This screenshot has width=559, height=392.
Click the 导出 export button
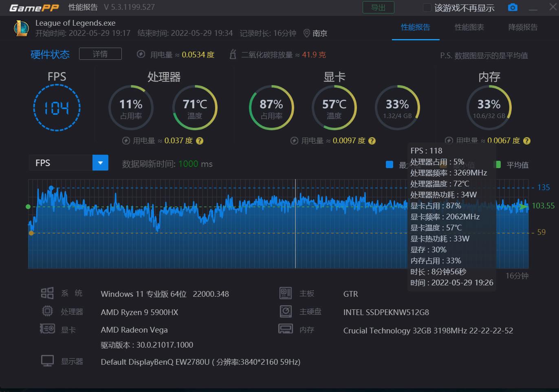tap(378, 7)
